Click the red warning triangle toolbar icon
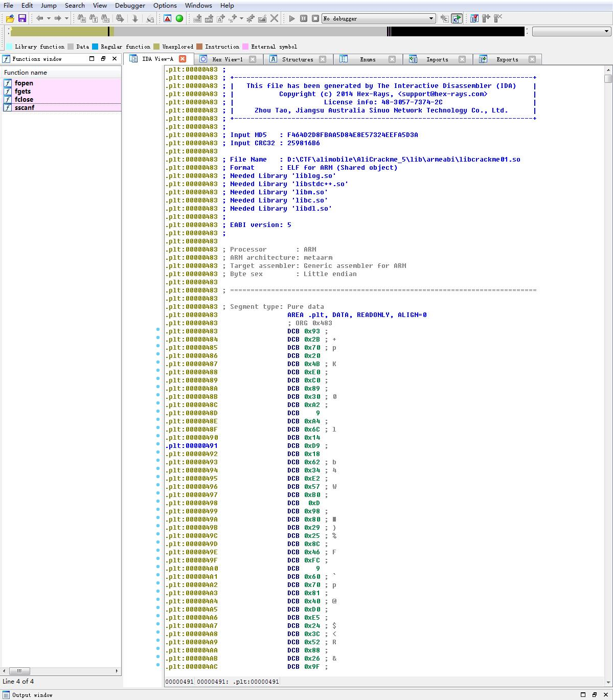The width and height of the screenshot is (613, 700). pyautogui.click(x=168, y=18)
